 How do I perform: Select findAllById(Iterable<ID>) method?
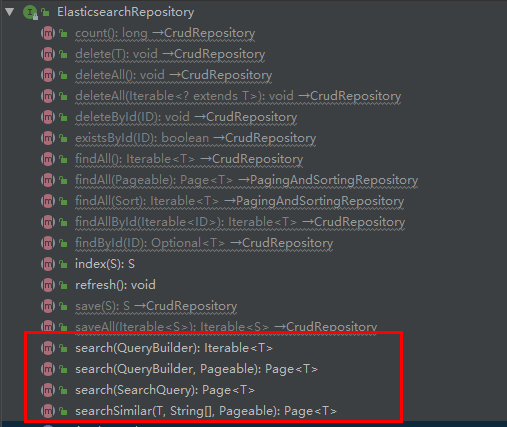coord(240,222)
